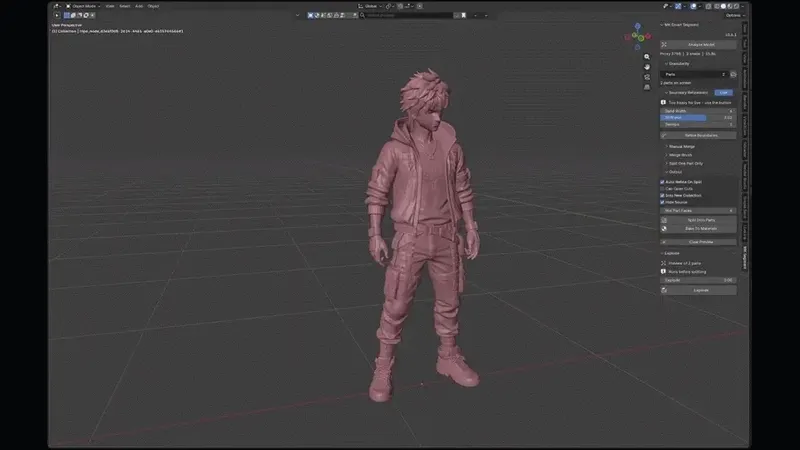This screenshot has width=800, height=450.
Task: Expand the Merge Brush section
Action: click(679, 155)
